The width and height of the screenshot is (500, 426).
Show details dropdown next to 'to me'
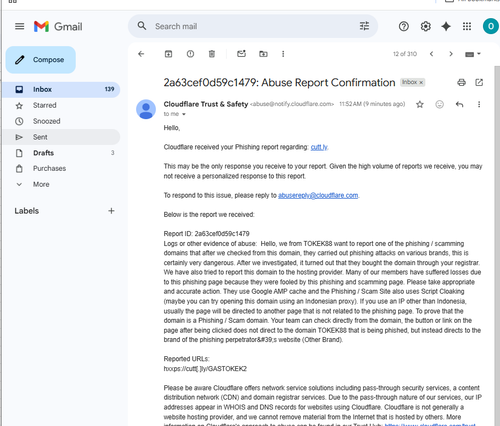click(184, 114)
